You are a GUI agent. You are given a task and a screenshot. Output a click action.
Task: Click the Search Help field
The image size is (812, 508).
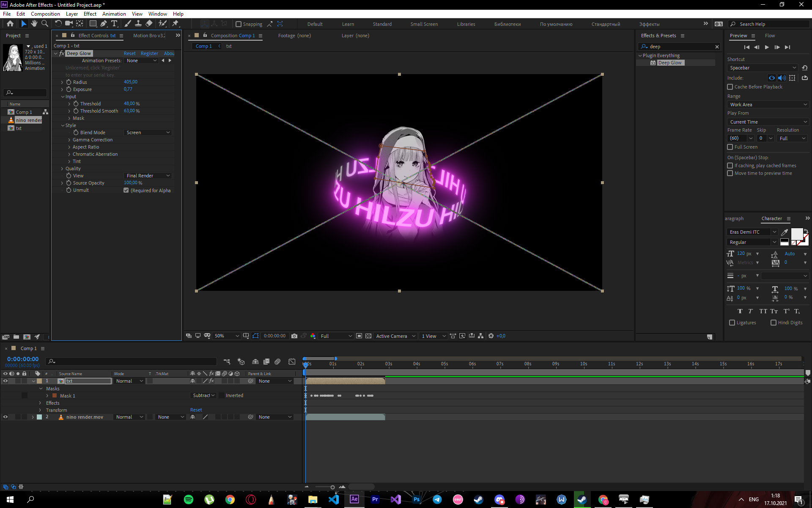[769, 24]
